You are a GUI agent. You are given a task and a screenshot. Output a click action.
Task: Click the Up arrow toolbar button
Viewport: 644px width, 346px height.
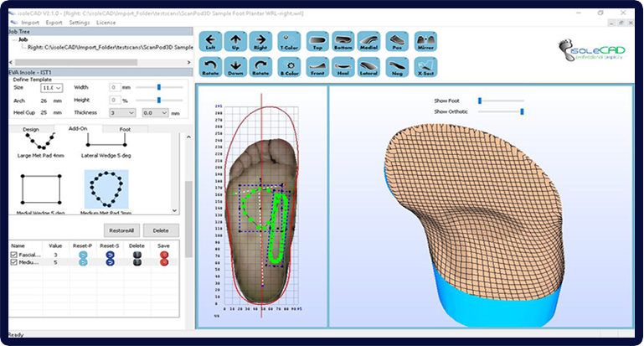click(235, 42)
